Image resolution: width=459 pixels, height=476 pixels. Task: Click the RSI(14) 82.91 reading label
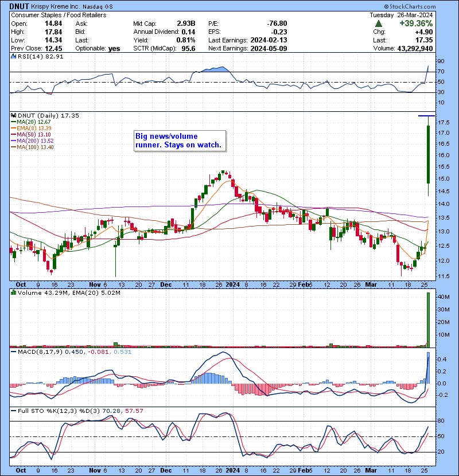coord(40,56)
